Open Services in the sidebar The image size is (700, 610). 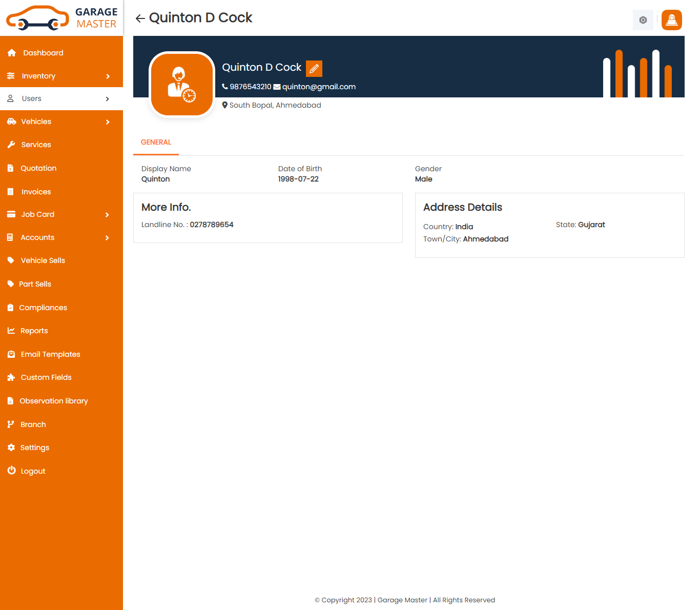36,145
